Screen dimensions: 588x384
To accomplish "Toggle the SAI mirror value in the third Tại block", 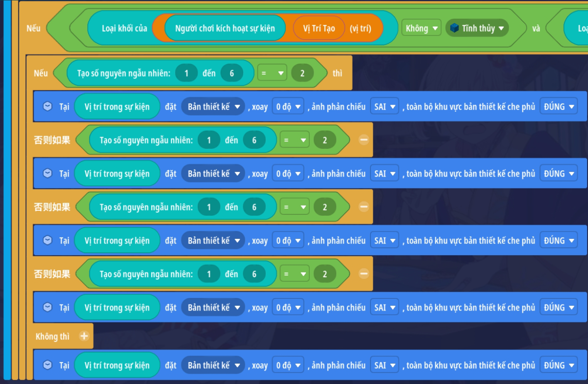I will pos(385,241).
